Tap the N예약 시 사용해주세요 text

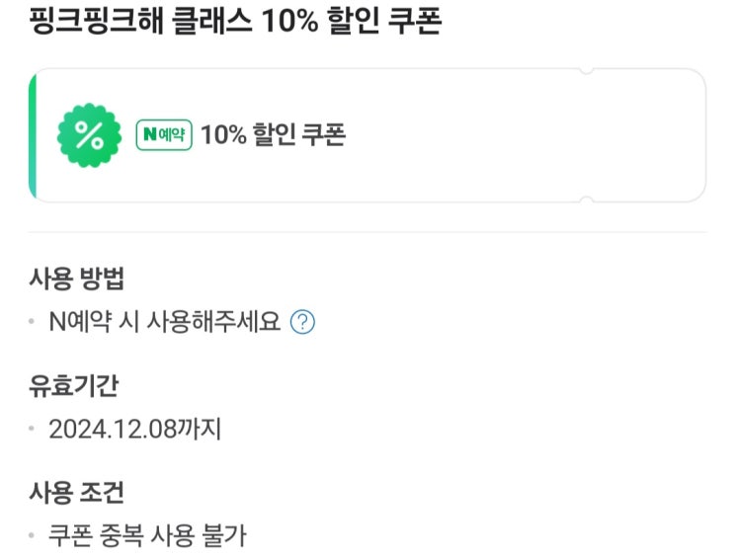coord(165,322)
